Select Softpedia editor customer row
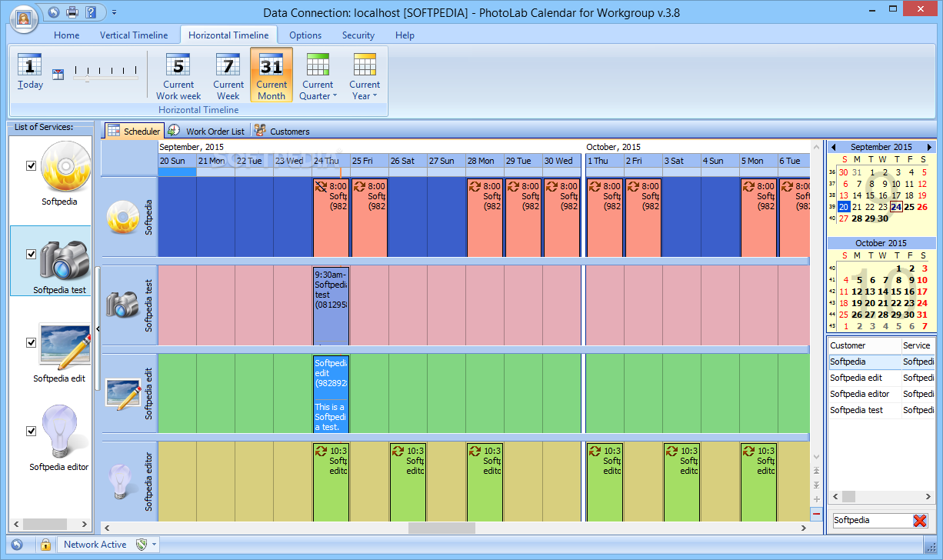The width and height of the screenshot is (943, 560). tap(881, 394)
